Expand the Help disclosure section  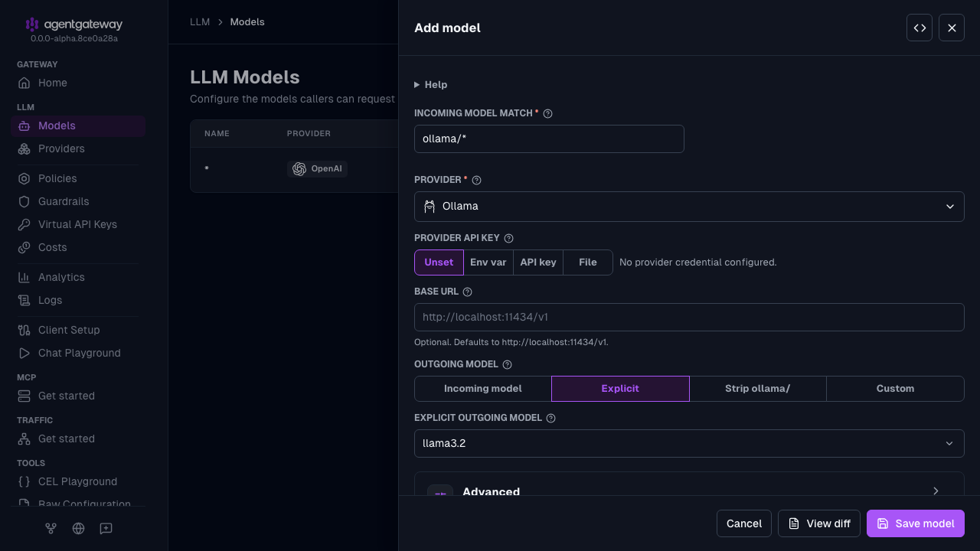click(x=431, y=84)
